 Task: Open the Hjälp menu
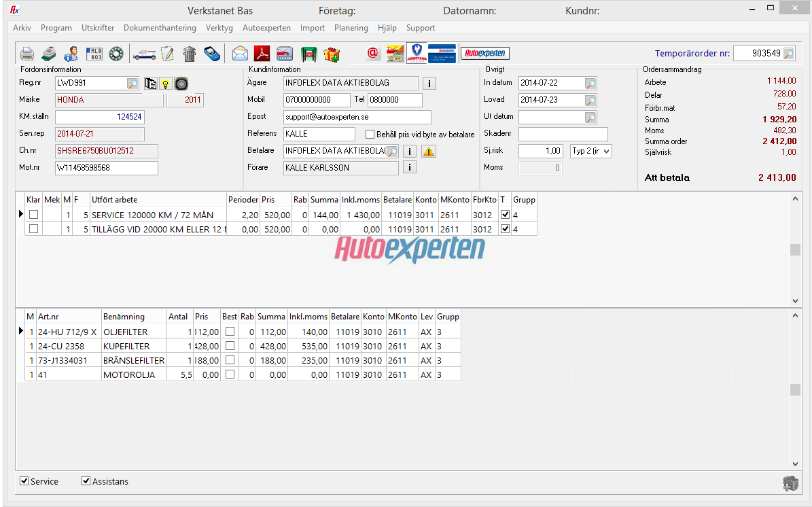coord(387,28)
